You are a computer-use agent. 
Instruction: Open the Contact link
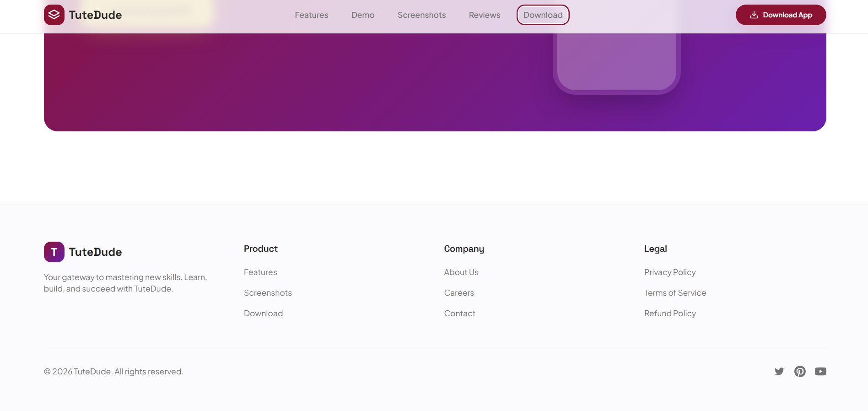coord(459,314)
